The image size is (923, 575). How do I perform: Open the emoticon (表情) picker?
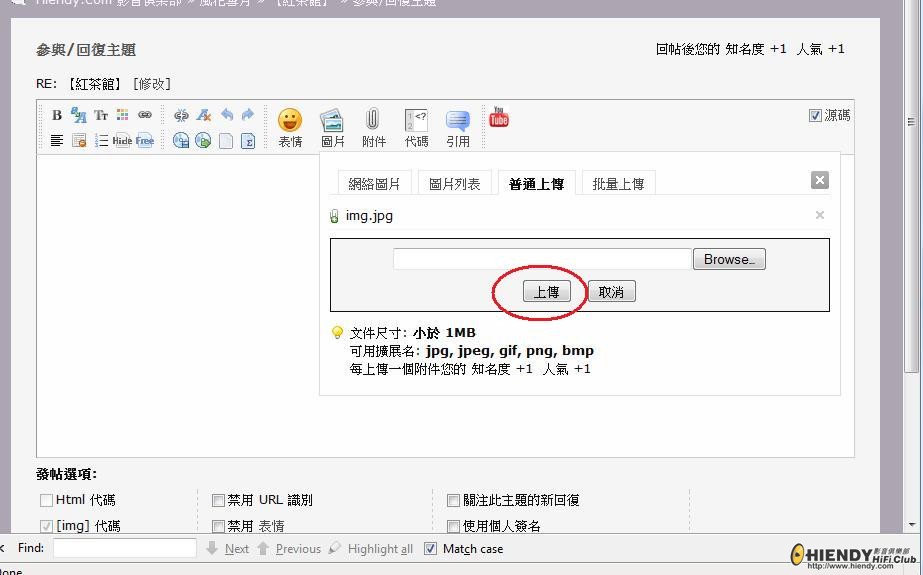[290, 127]
